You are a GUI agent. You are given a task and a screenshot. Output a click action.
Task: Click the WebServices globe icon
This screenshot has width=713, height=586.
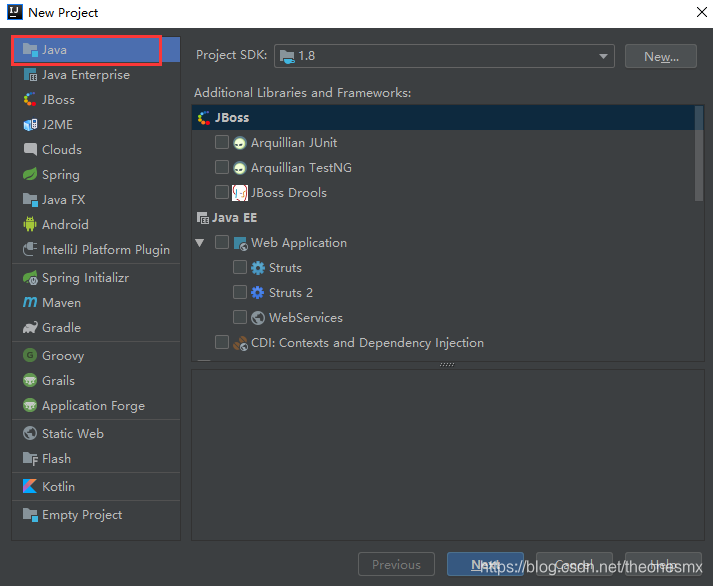click(257, 318)
